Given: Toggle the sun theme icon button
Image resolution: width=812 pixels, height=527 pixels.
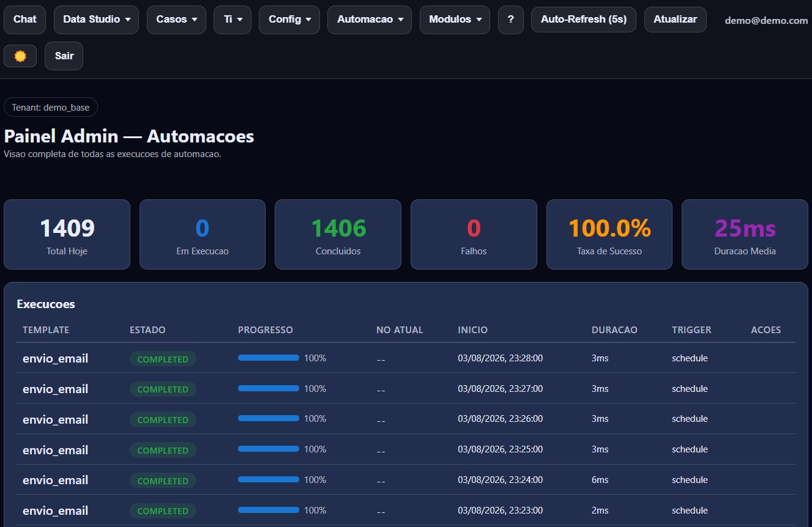Looking at the screenshot, I should [20, 56].
